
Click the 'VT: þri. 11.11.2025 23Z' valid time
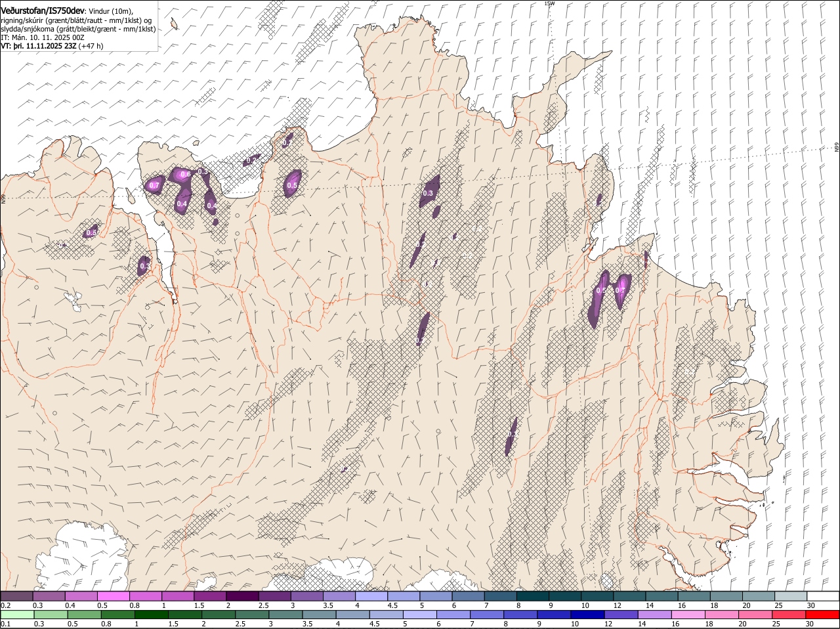point(39,46)
